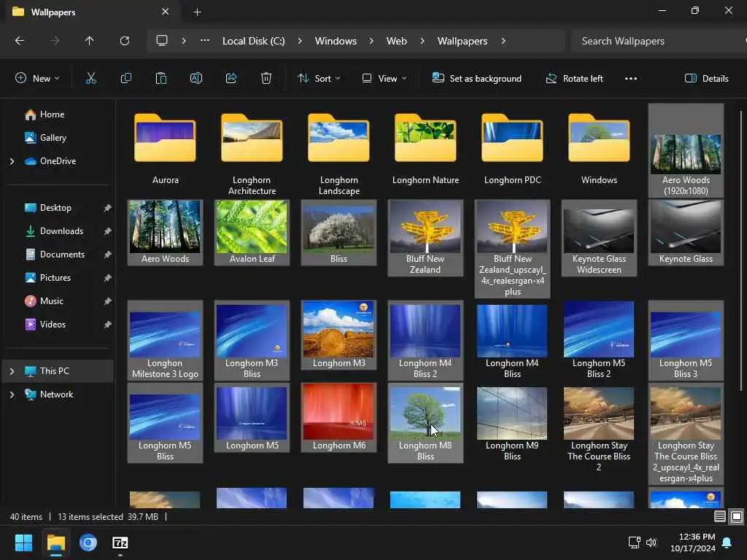Switch to large thumbnails view in status bar
Screen dimensions: 747x560
pyautogui.click(x=737, y=517)
